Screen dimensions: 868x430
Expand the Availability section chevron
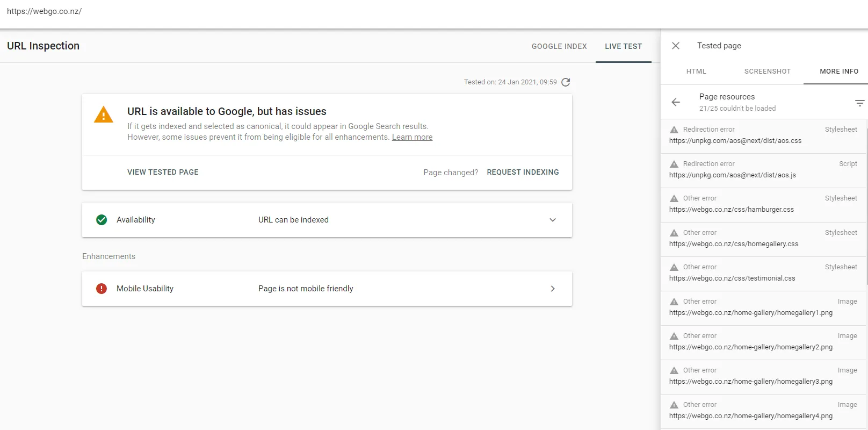[553, 220]
